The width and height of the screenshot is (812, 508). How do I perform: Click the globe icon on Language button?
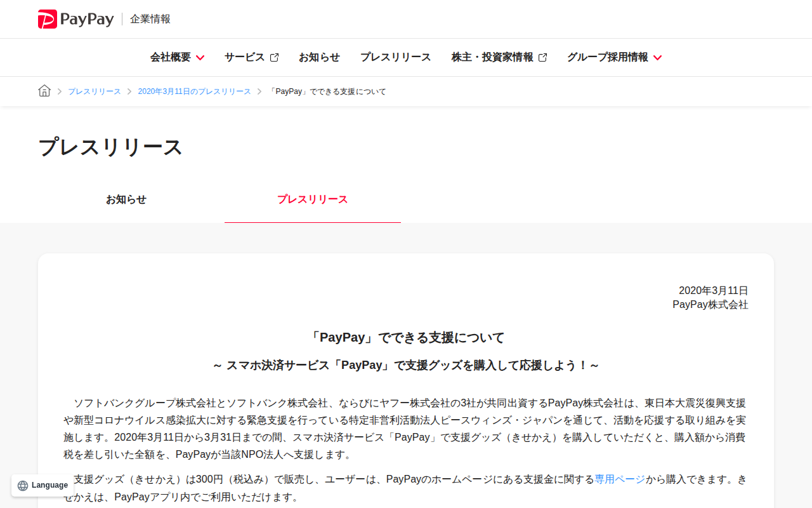coord(23,486)
